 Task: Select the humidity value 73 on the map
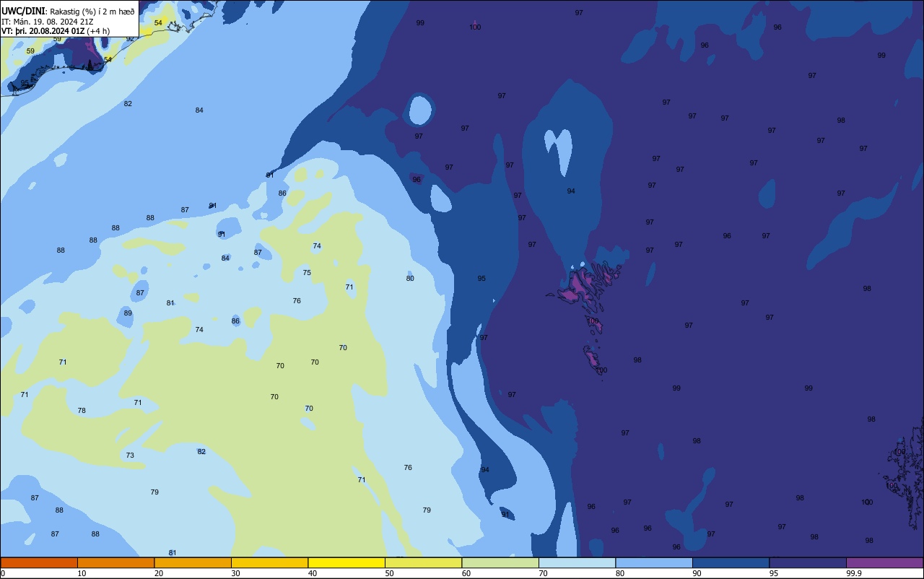[x=130, y=456]
